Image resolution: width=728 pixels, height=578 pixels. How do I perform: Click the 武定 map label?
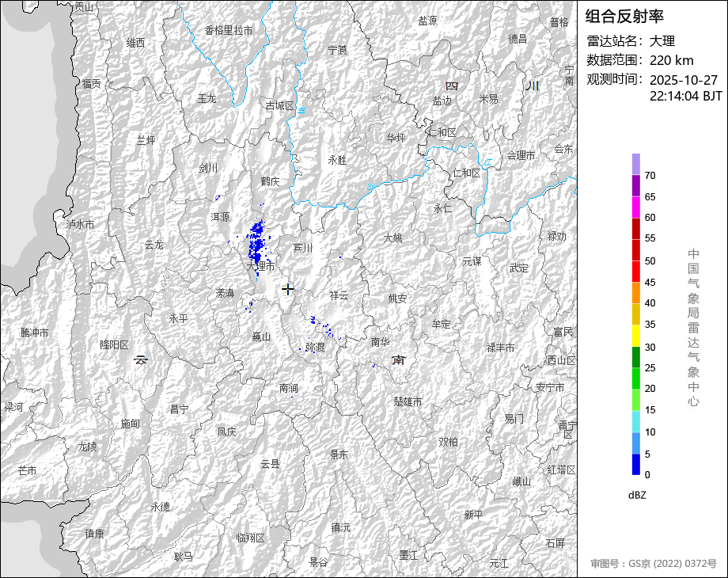point(518,268)
